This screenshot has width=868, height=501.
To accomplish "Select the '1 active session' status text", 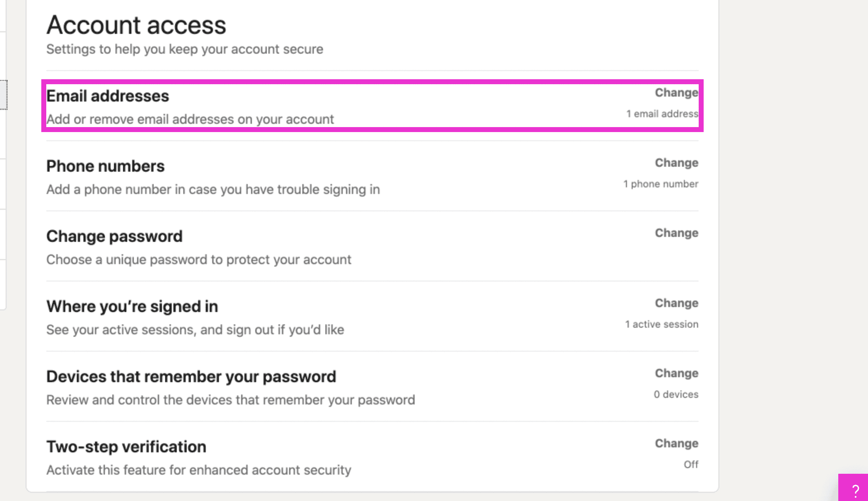I will coord(662,324).
